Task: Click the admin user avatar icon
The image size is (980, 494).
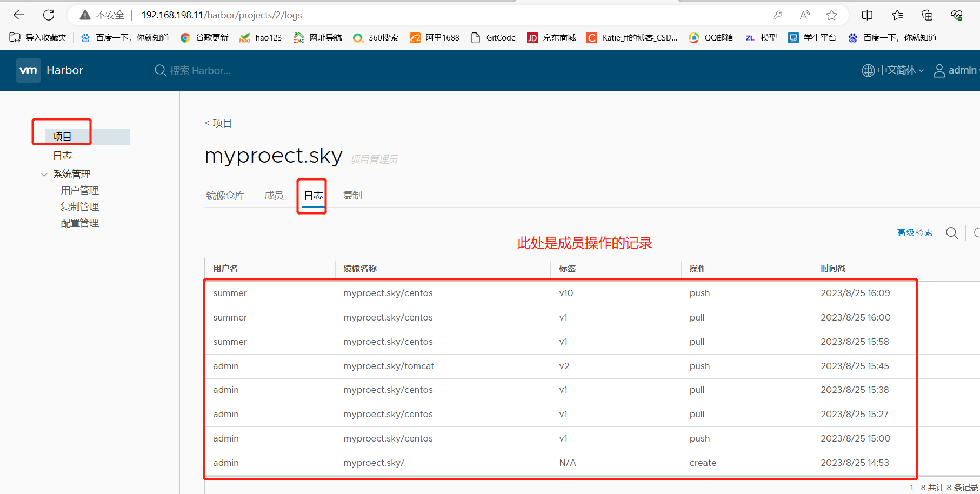Action: pos(939,71)
